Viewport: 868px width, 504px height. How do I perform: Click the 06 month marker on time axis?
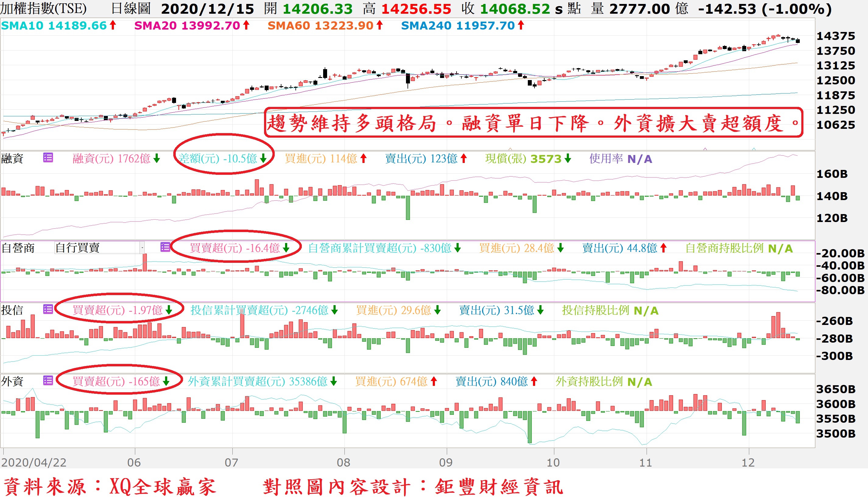[134, 462]
